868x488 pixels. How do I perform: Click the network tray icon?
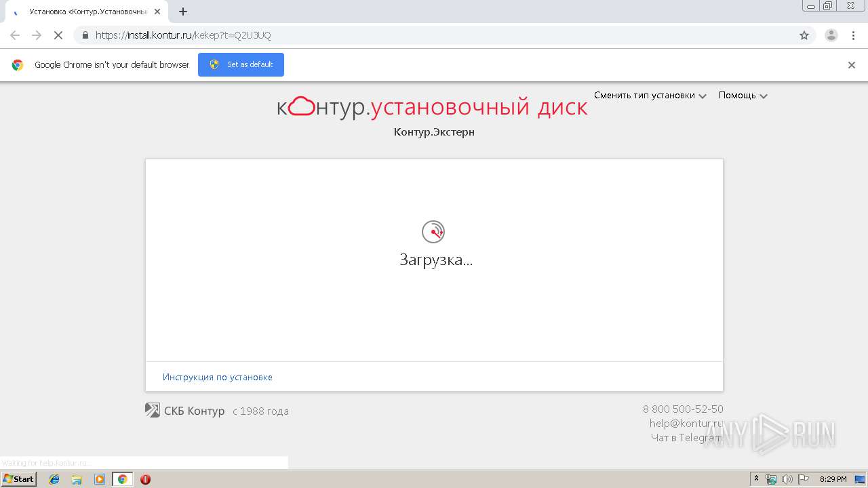click(771, 479)
